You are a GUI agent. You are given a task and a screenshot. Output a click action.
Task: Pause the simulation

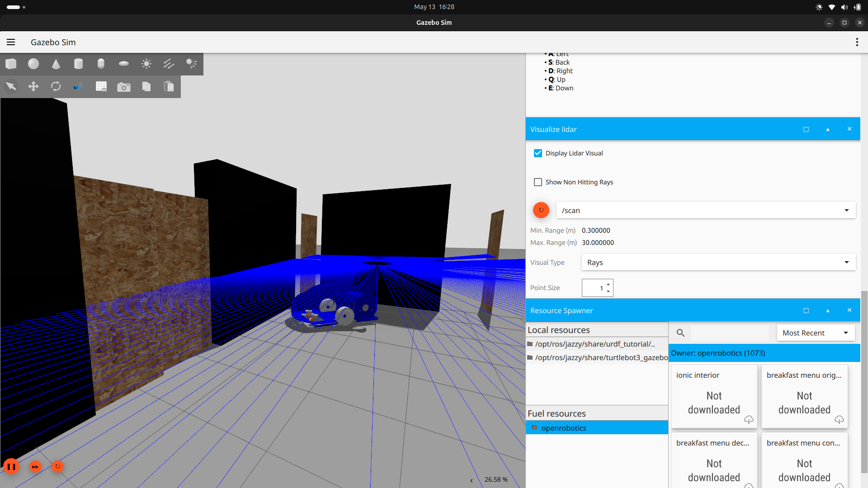[x=11, y=466]
